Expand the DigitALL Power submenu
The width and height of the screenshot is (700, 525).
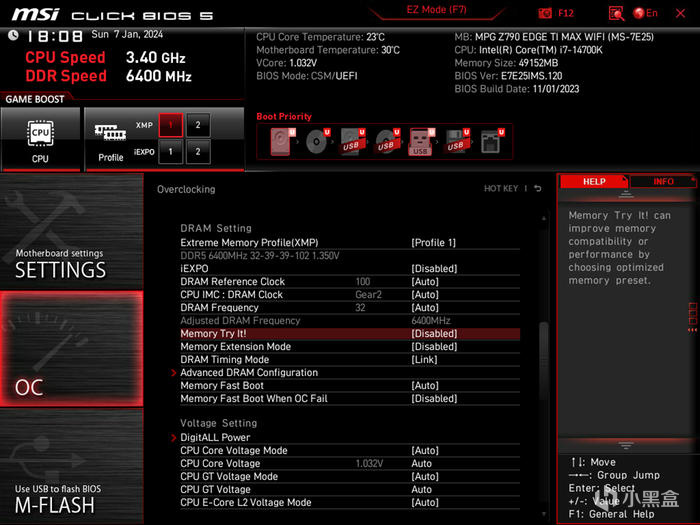point(215,438)
